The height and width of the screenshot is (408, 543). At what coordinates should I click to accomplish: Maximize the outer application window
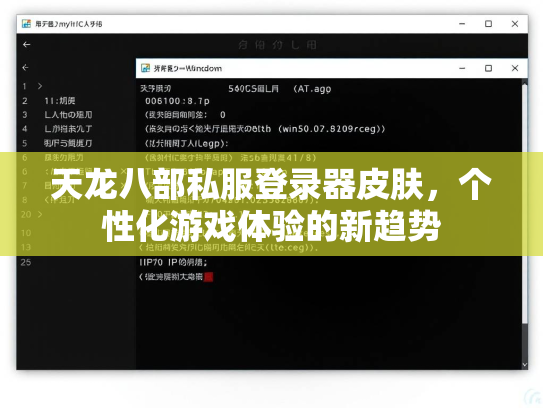[488, 24]
